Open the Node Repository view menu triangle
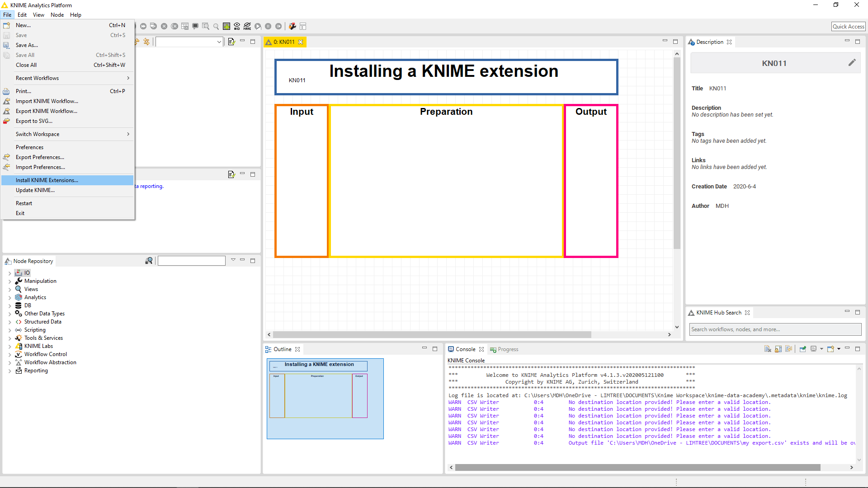Image resolution: width=868 pixels, height=488 pixels. tap(233, 260)
